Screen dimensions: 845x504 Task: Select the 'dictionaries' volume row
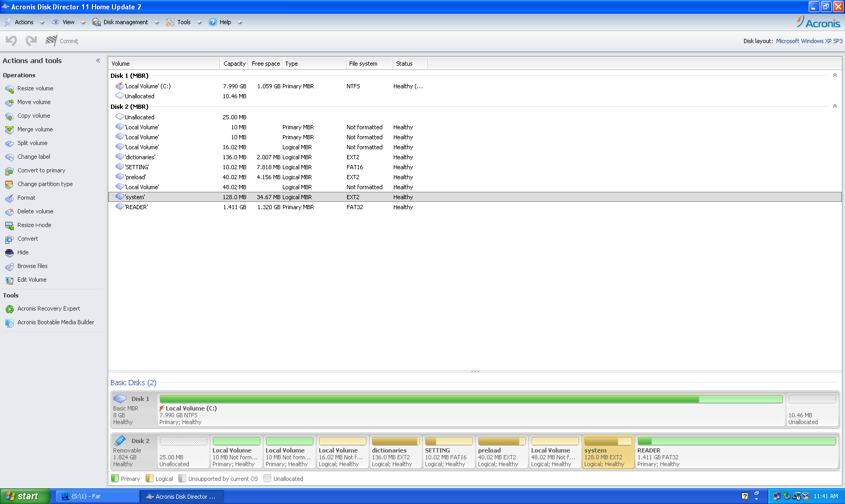tap(475, 157)
